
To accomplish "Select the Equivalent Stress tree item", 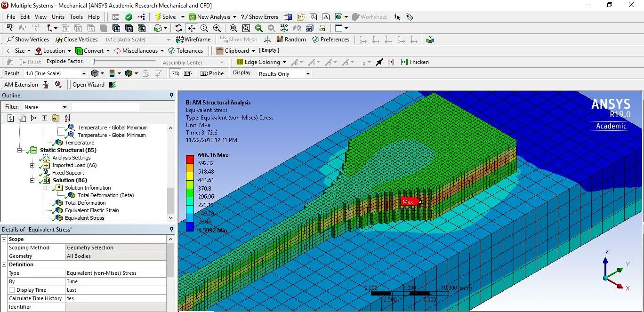I will (85, 218).
